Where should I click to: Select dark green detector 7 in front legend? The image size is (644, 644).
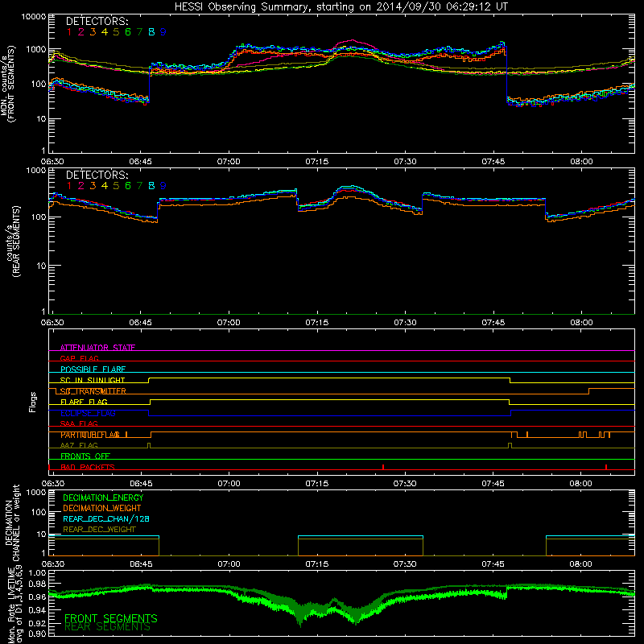point(139,32)
